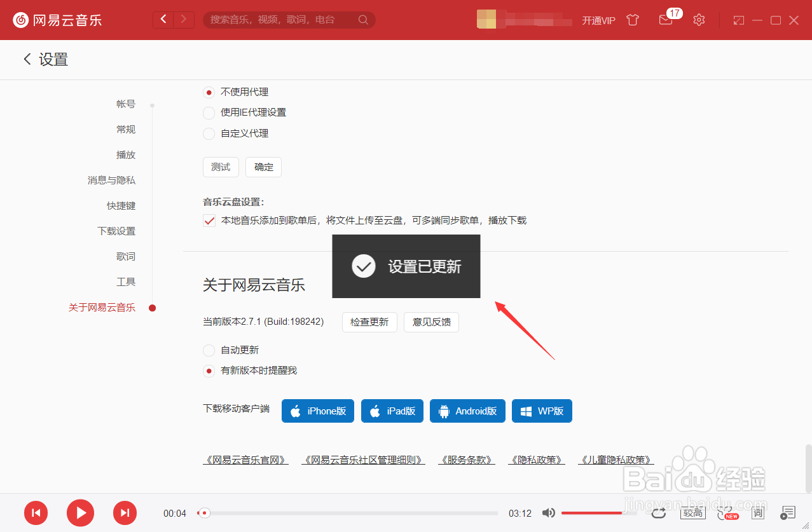Screen dimensions: 812x532
Task: Jump to 常规 settings section
Action: click(x=126, y=130)
